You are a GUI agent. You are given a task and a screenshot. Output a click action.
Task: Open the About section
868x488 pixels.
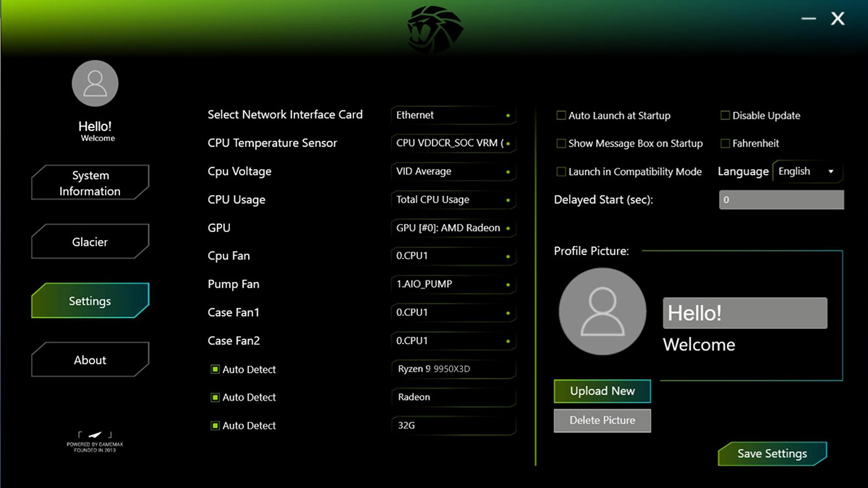(90, 360)
